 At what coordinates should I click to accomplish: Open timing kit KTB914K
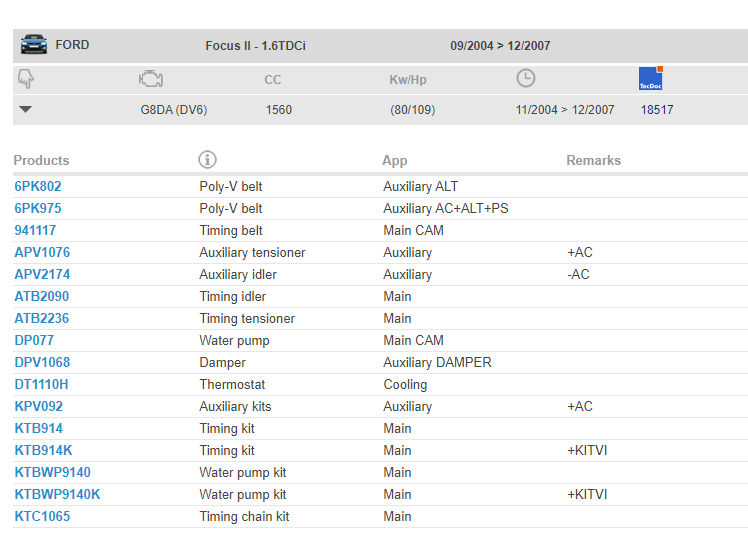click(43, 450)
